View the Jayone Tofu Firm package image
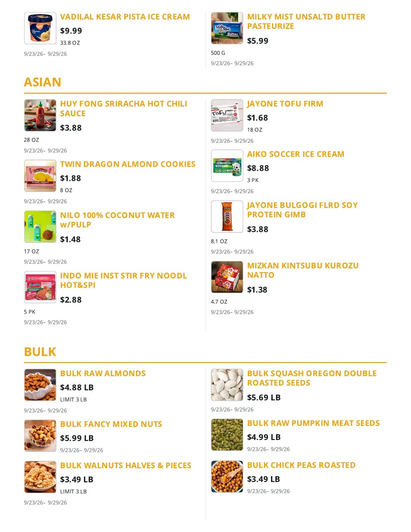The height and width of the screenshot is (532, 411). click(227, 115)
